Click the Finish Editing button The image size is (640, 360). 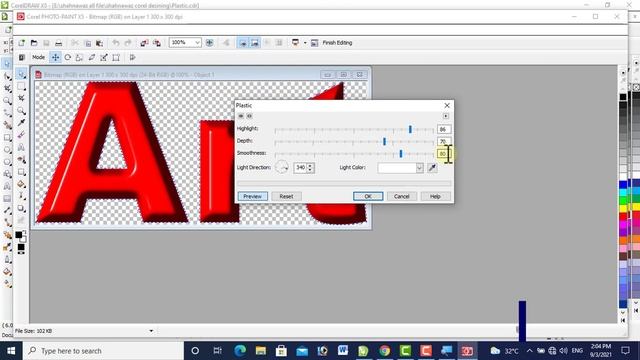click(x=337, y=43)
